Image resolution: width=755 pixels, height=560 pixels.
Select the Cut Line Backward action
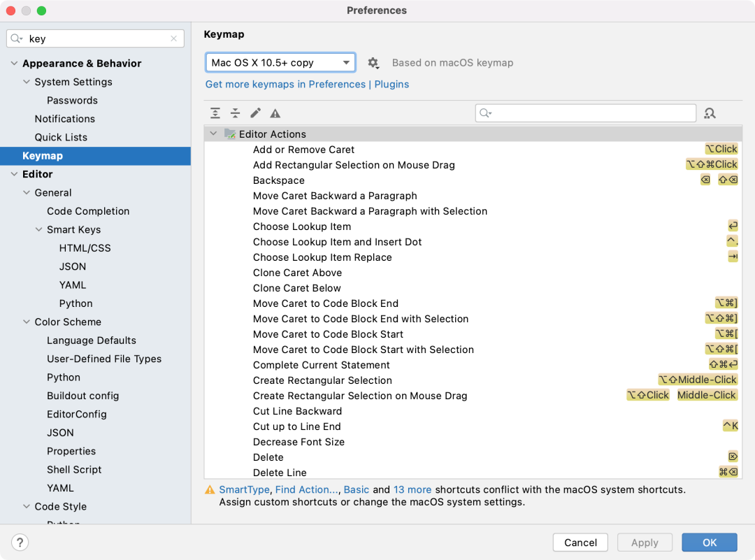[x=472, y=411]
